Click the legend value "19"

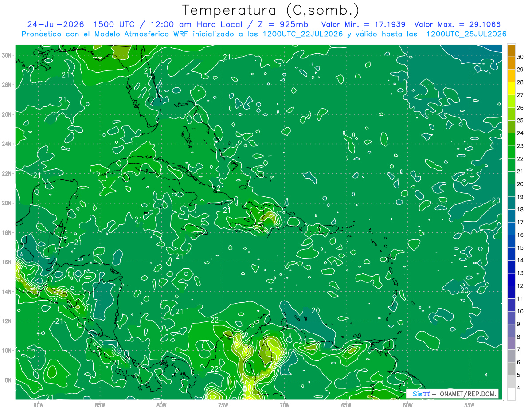(520, 197)
